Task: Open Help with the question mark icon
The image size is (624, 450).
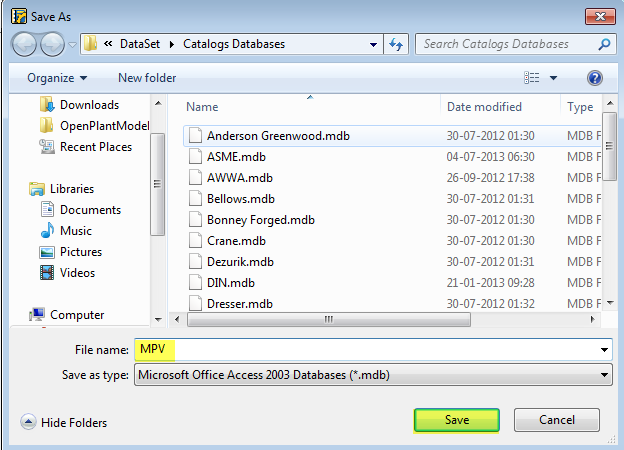Action: click(595, 78)
